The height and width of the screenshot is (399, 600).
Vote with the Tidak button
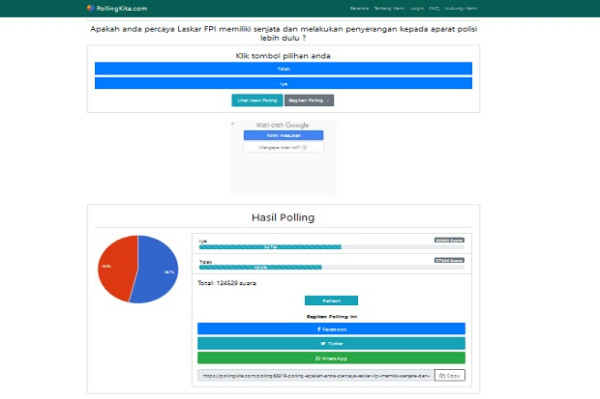pyautogui.click(x=283, y=68)
